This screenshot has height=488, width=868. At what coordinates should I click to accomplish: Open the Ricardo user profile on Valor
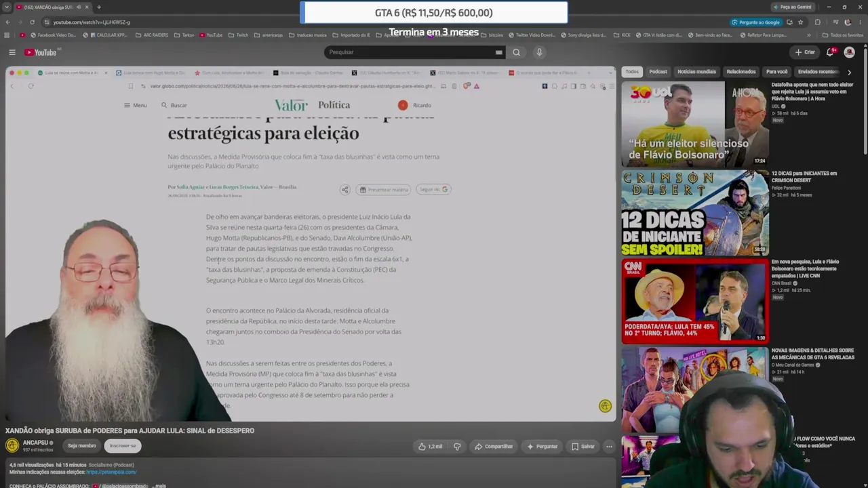tap(414, 105)
